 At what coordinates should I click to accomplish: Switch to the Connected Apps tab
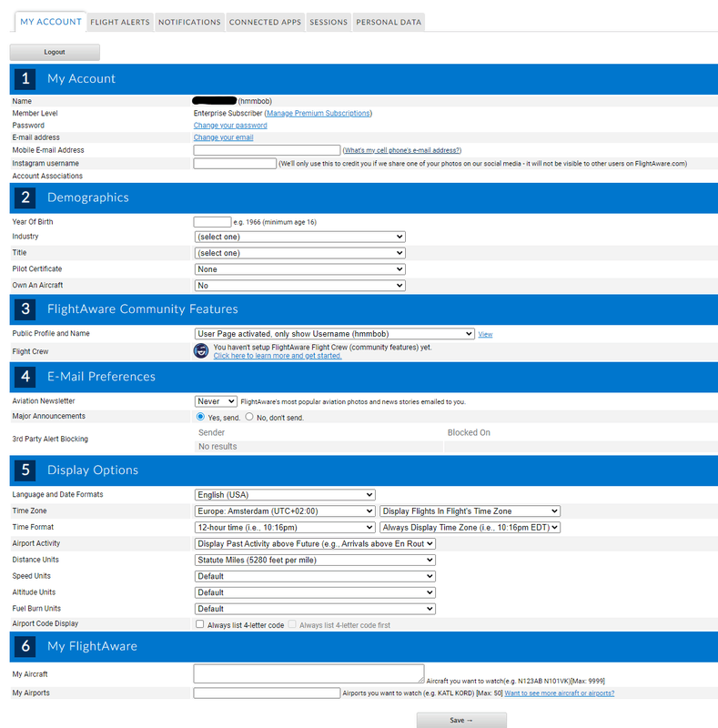coord(265,22)
